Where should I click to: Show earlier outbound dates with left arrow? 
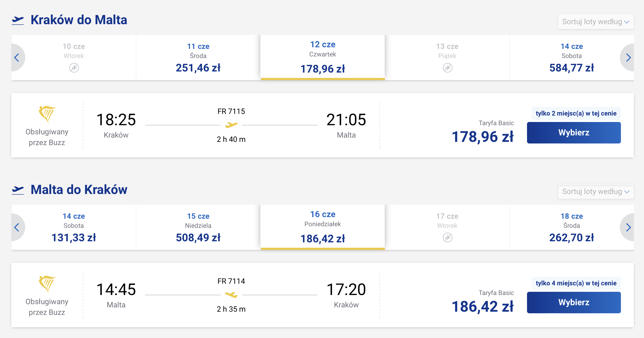coord(17,57)
